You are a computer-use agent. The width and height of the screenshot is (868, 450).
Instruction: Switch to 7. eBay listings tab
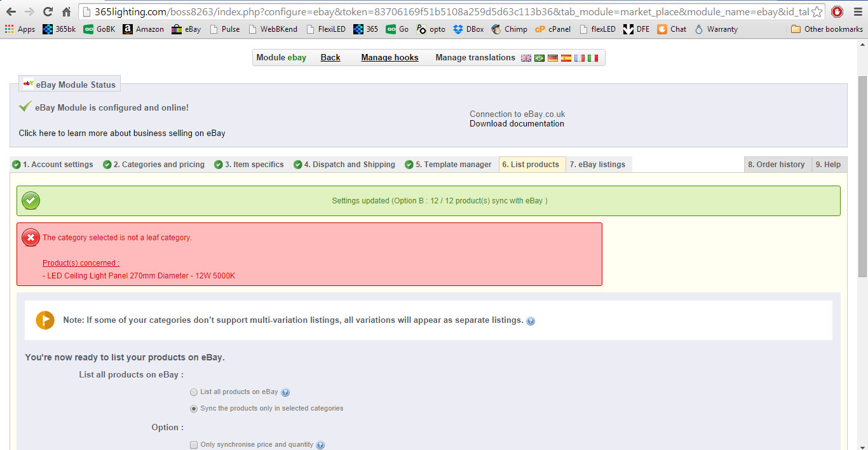(x=599, y=165)
